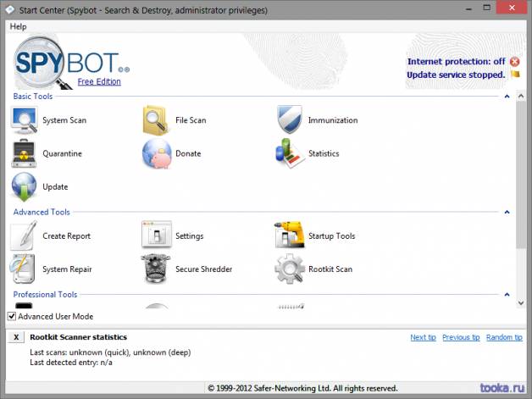Viewport: 532px width, 399px height.
Task: Click the System Scan label
Action: pyautogui.click(x=64, y=120)
